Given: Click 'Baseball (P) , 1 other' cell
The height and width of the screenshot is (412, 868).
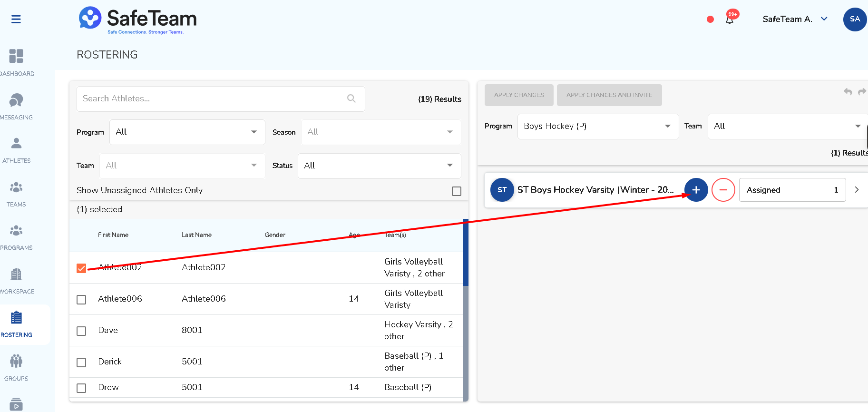Looking at the screenshot, I should [414, 362].
